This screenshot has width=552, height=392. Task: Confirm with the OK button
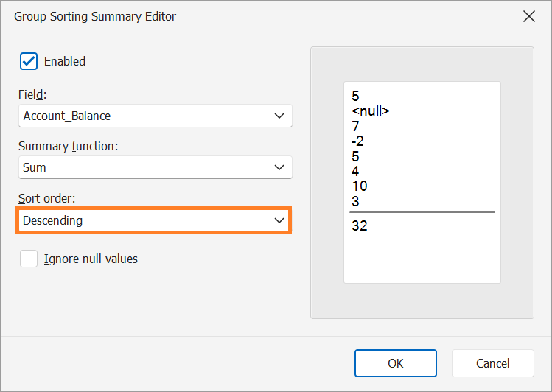coord(396,363)
